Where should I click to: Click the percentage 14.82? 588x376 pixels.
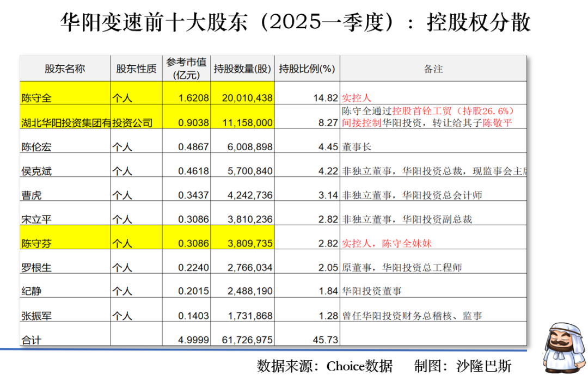[326, 98]
